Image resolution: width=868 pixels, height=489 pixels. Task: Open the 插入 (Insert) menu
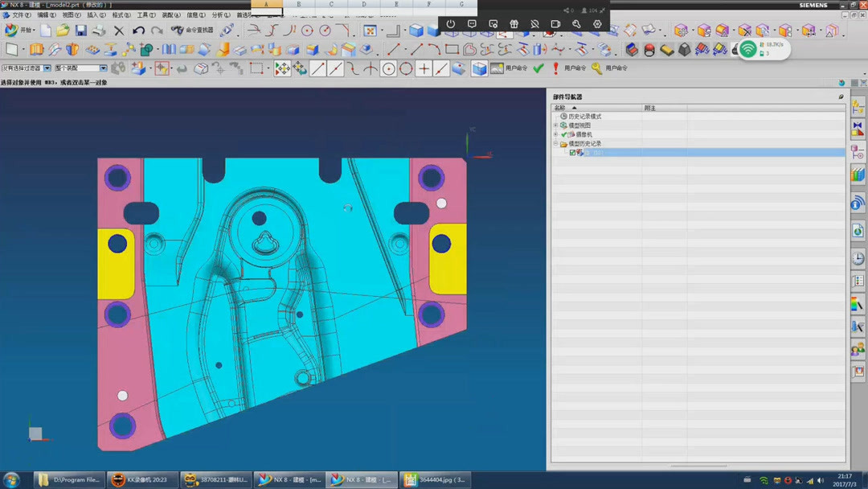coord(96,15)
